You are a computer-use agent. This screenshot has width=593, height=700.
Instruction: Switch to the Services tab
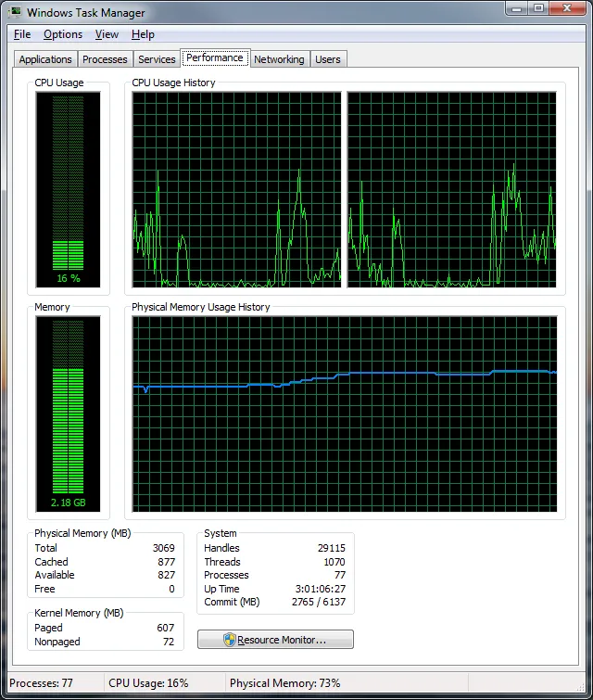(x=157, y=59)
